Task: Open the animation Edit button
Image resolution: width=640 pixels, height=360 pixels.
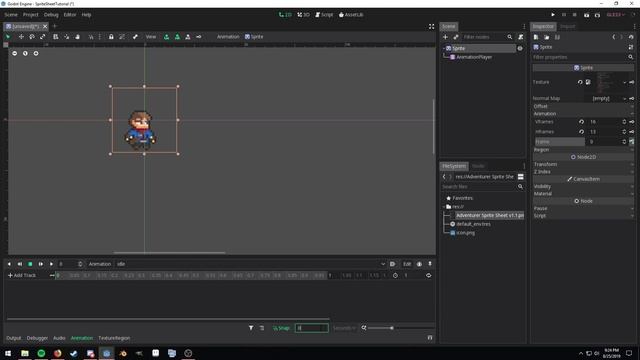Action: pos(407,264)
